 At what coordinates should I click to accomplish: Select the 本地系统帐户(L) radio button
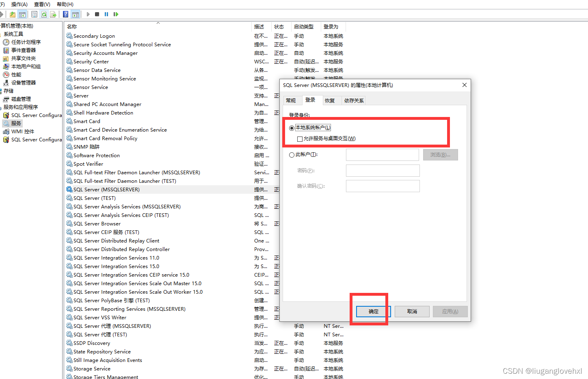pyautogui.click(x=292, y=128)
